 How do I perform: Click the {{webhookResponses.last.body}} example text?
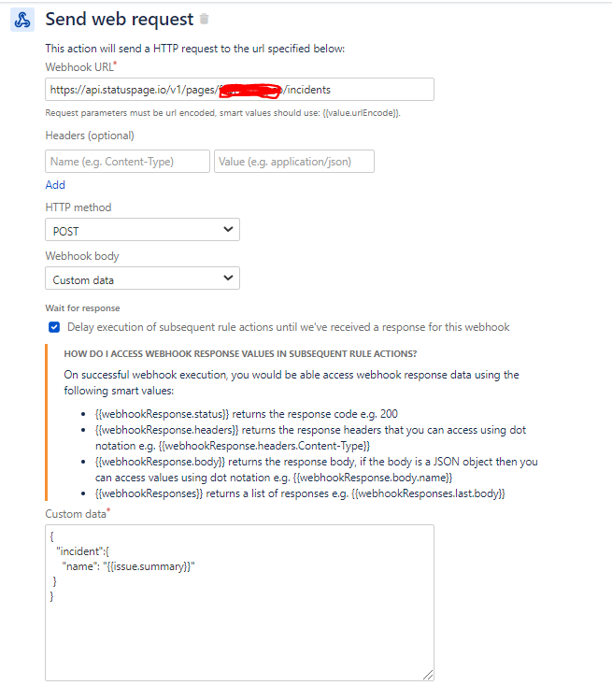coord(428,493)
